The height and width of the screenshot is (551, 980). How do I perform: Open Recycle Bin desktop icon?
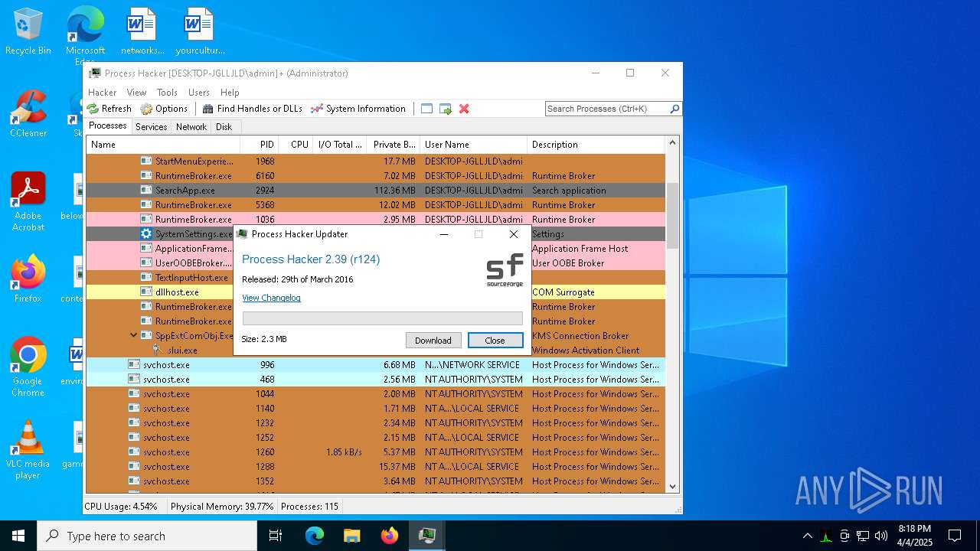[x=28, y=32]
